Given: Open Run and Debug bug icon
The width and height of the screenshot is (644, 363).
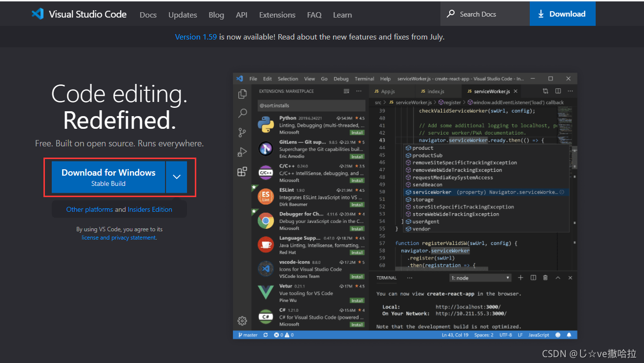Looking at the screenshot, I should coord(242,152).
